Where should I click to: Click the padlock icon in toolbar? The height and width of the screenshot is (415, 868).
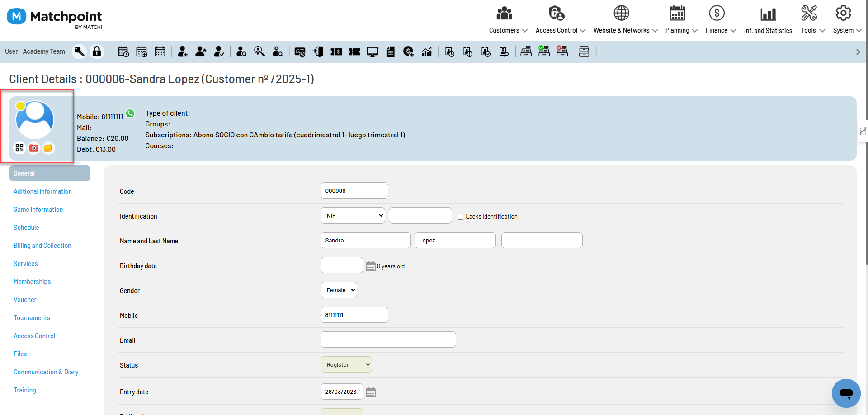[97, 52]
